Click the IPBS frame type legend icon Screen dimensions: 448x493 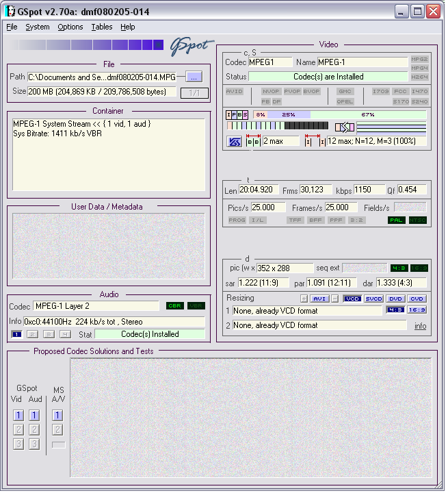[237, 115]
